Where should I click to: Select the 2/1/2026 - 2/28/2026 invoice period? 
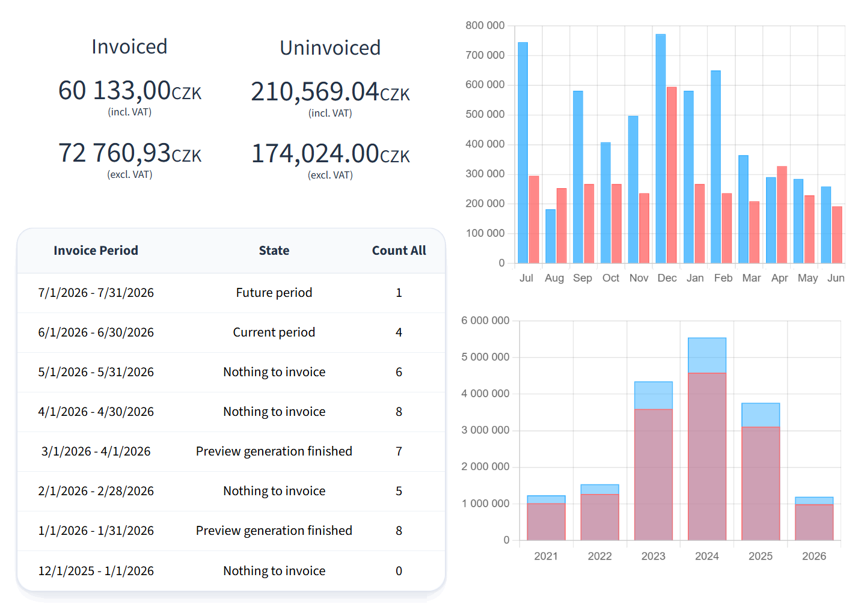click(x=96, y=491)
